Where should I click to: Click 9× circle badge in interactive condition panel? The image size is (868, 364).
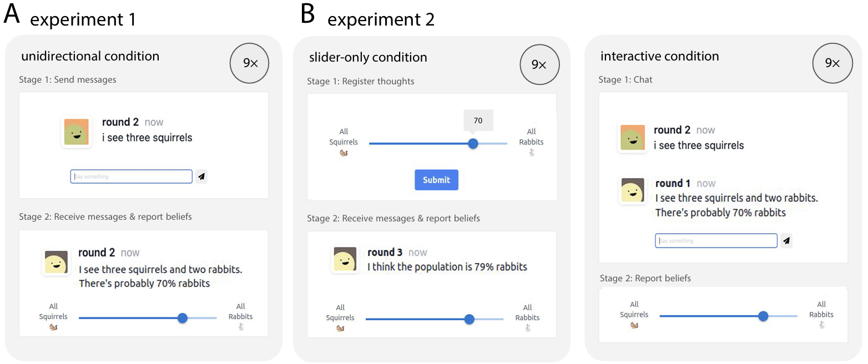(832, 63)
